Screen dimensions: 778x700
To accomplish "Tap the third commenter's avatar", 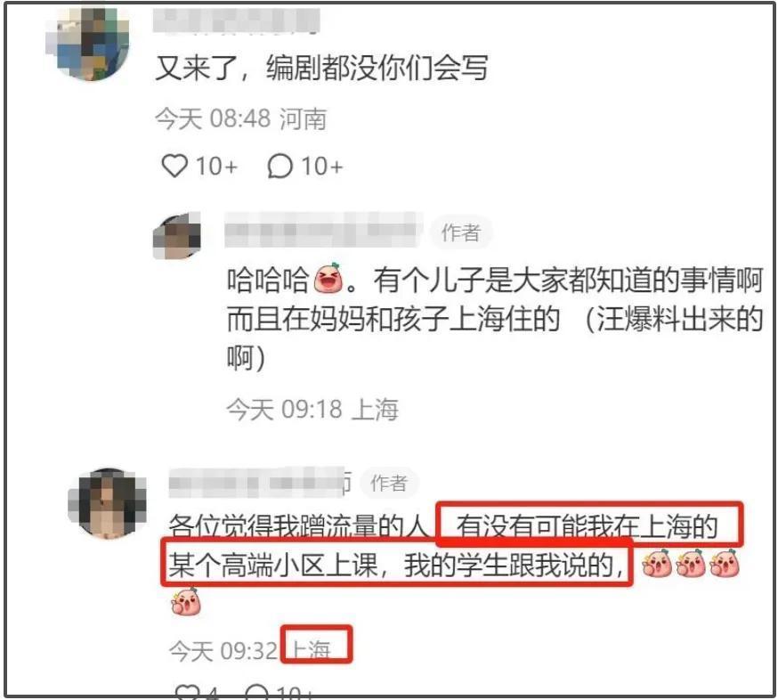I will 107,503.
